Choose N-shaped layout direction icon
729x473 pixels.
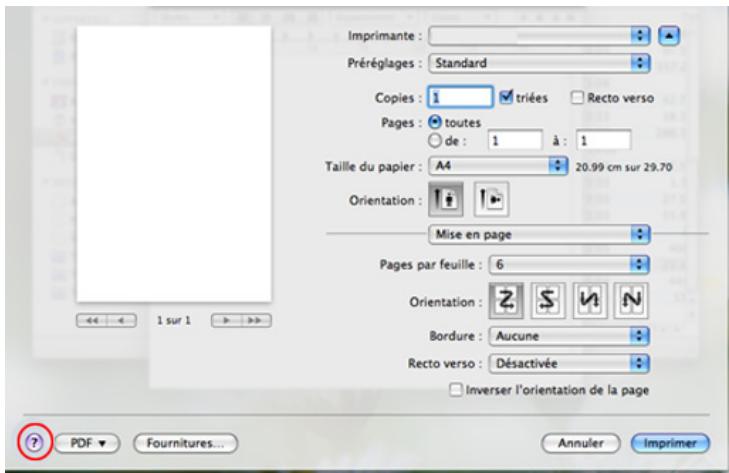click(x=630, y=300)
